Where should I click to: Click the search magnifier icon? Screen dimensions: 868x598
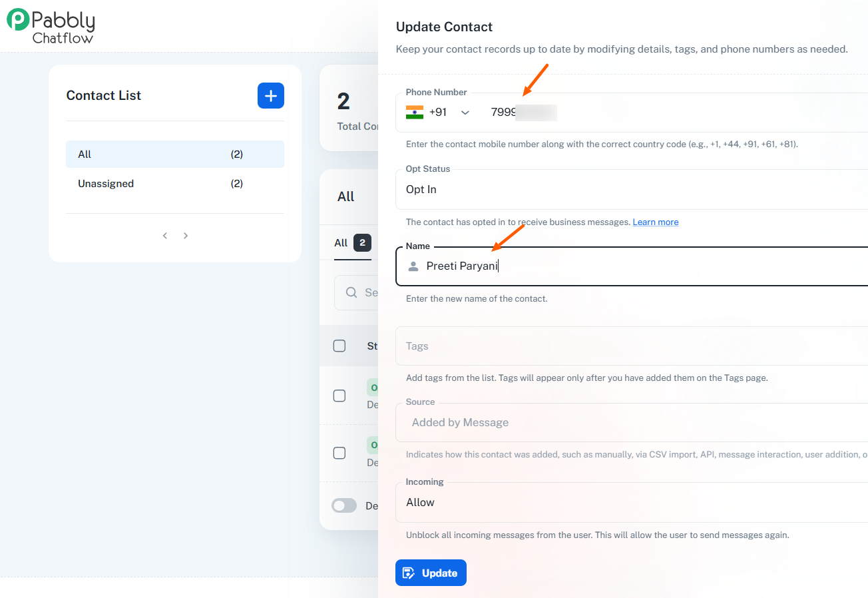[x=351, y=292]
